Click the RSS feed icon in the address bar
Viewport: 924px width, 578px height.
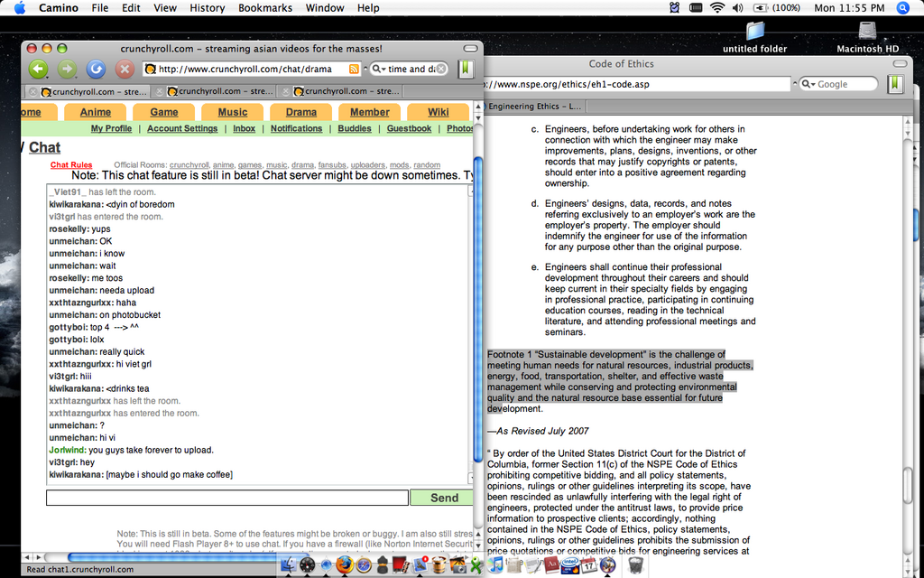354,69
